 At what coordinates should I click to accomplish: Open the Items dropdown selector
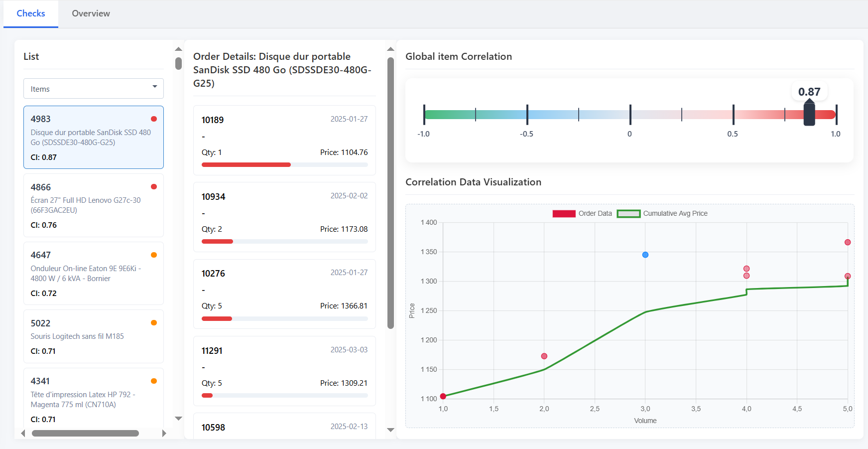(x=94, y=89)
